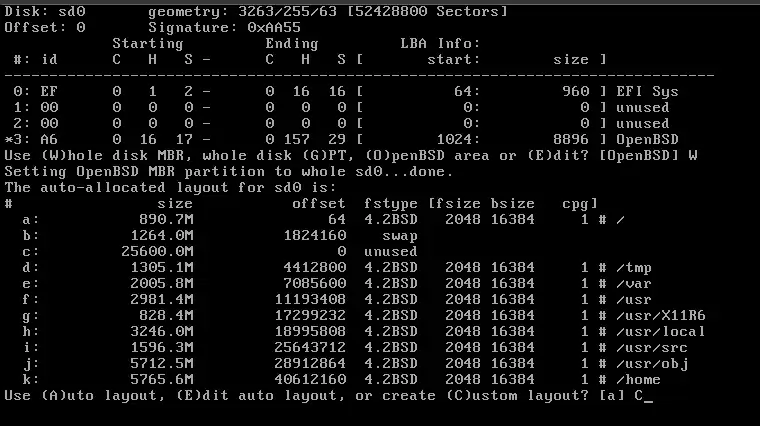This screenshot has height=426, width=760.
Task: Click the size 2981.4M of partition f
Action: point(162,299)
